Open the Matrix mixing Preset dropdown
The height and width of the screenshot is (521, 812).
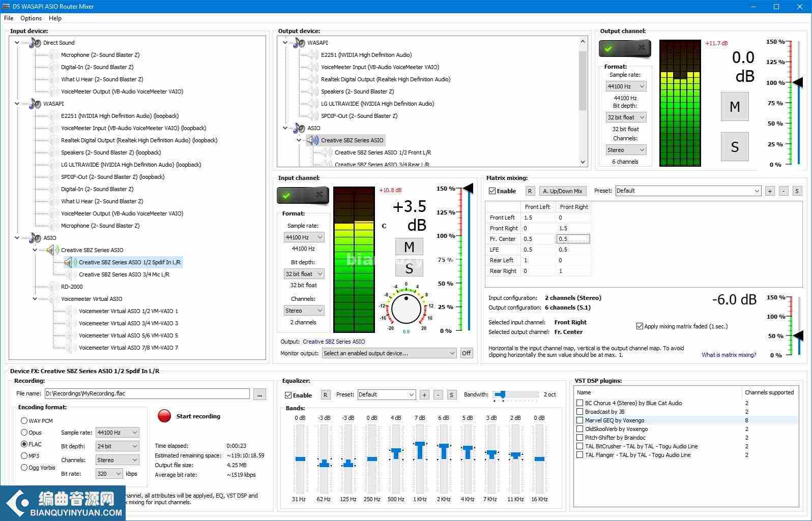pyautogui.click(x=688, y=191)
